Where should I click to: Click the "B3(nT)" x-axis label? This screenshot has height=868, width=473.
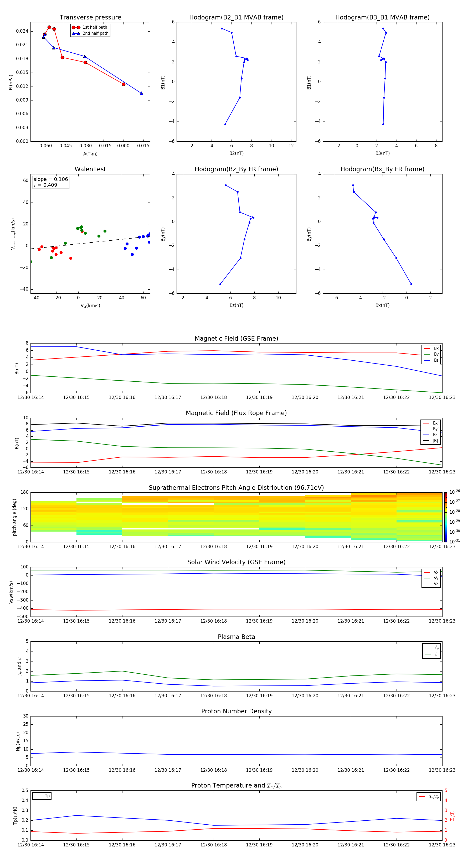[382, 153]
